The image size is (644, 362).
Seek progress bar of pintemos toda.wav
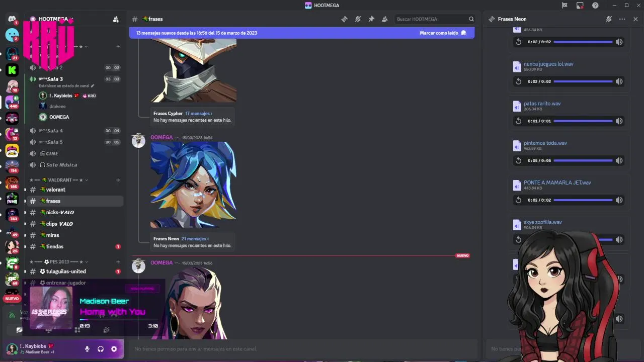pos(583,160)
